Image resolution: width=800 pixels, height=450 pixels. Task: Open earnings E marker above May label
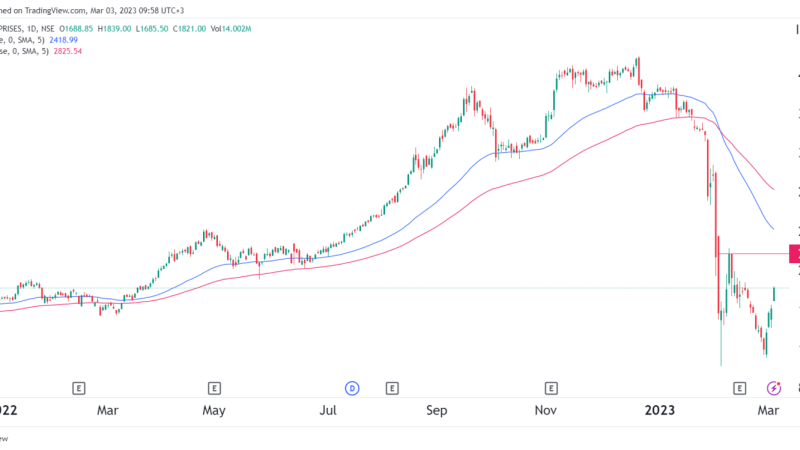click(x=214, y=387)
